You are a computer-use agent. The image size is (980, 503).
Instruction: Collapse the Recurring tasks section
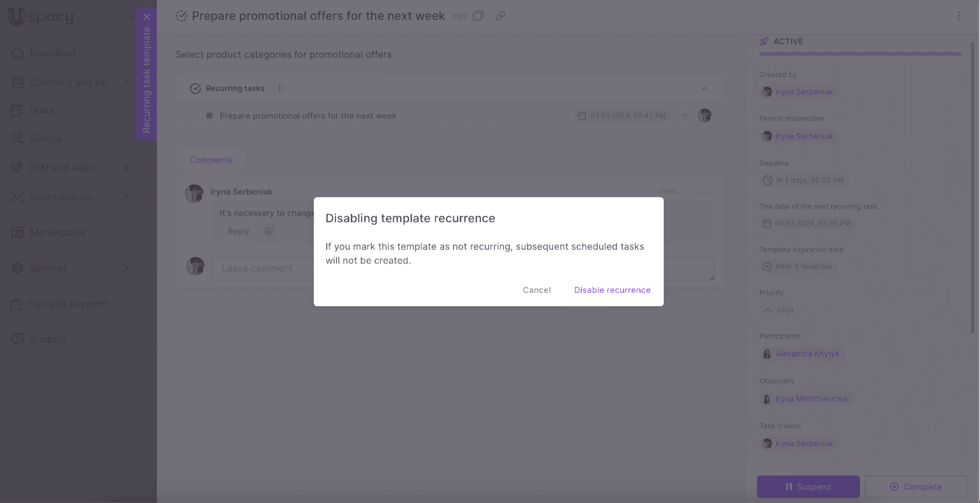704,89
